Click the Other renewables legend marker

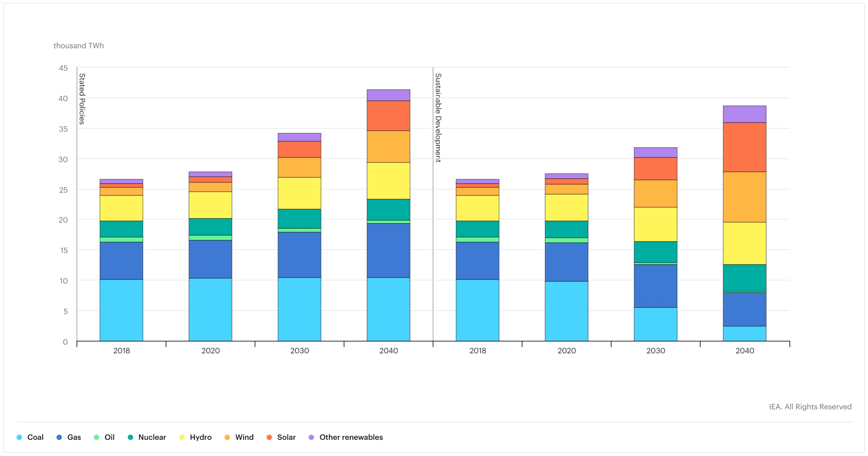click(311, 437)
